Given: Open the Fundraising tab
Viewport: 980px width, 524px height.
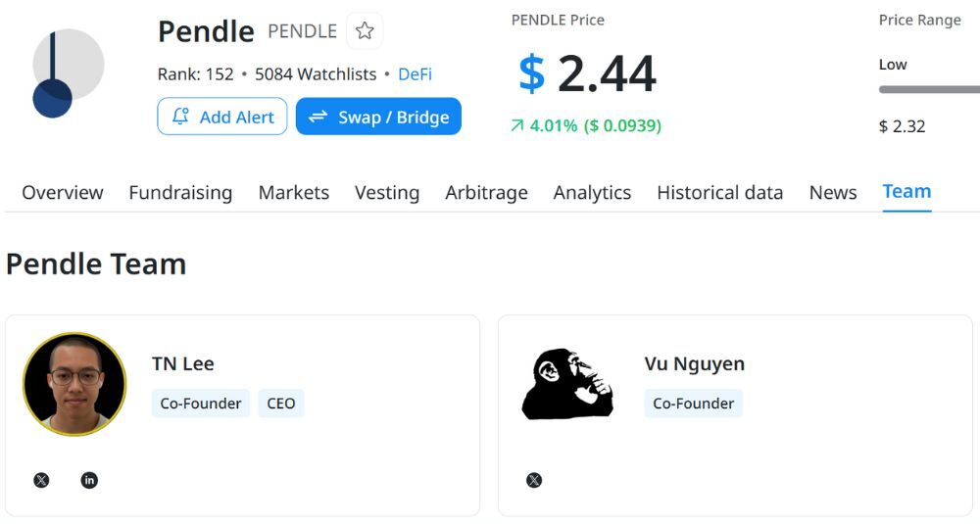Looking at the screenshot, I should [x=180, y=193].
